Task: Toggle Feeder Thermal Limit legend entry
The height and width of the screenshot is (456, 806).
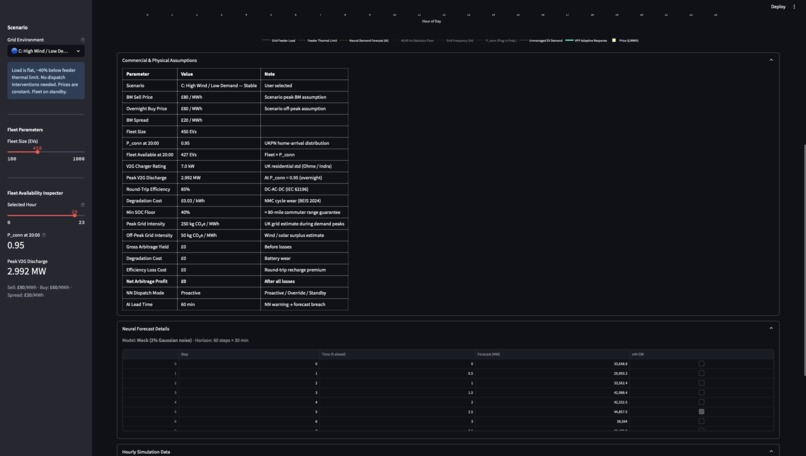Action: [x=318, y=40]
